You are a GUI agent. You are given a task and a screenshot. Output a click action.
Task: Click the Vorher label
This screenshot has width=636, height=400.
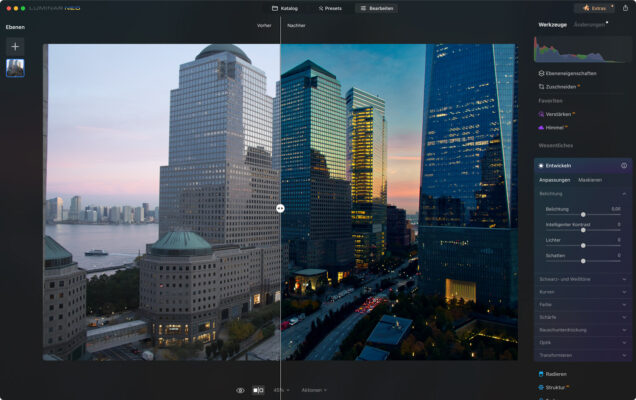pos(264,26)
